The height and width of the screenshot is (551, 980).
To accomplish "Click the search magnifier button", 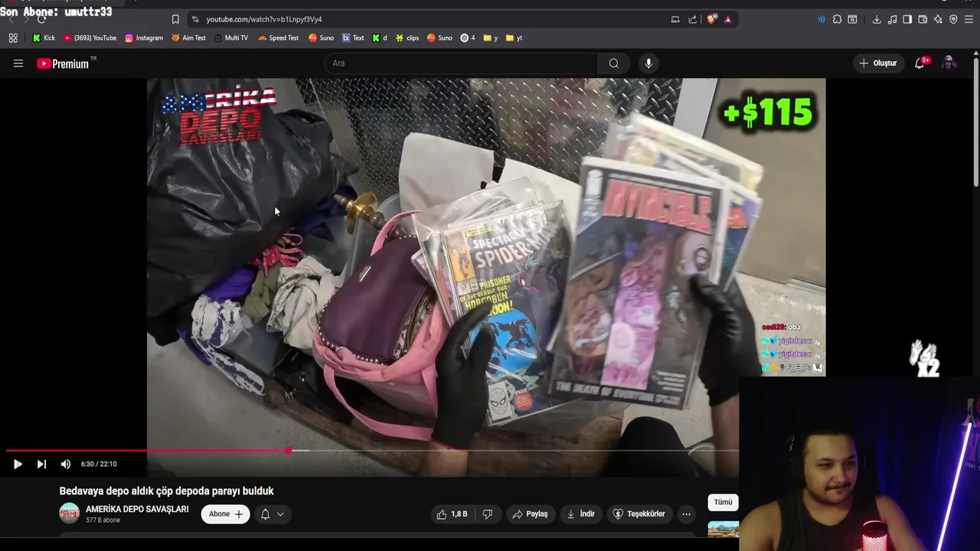I will coord(614,64).
